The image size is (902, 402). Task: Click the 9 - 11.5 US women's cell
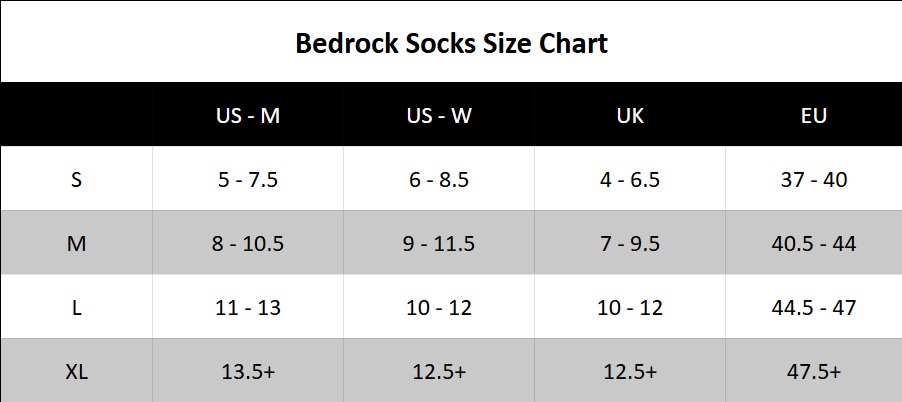coord(438,244)
